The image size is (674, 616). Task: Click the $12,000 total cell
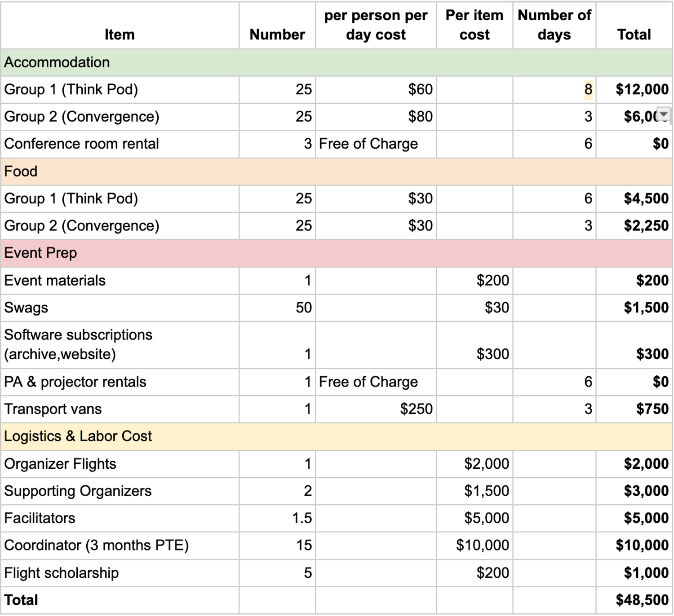point(642,89)
